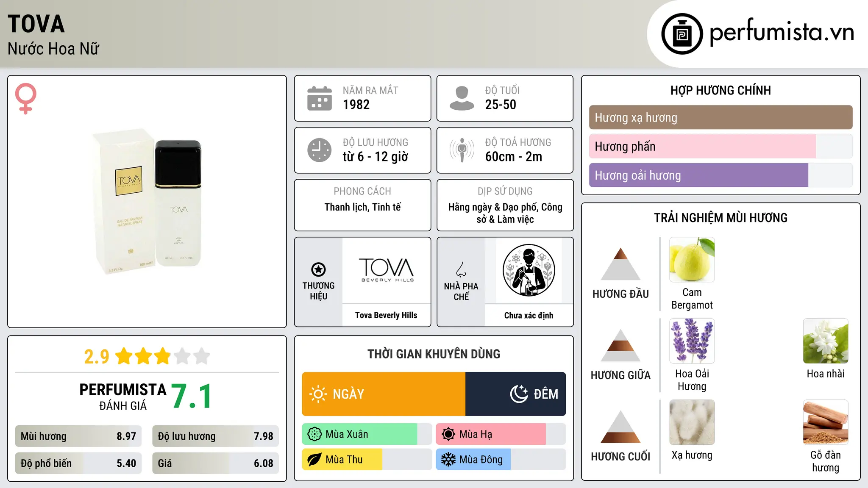This screenshot has width=868, height=488.
Task: Click the sillage value 60cm - 2m
Action: tap(514, 157)
